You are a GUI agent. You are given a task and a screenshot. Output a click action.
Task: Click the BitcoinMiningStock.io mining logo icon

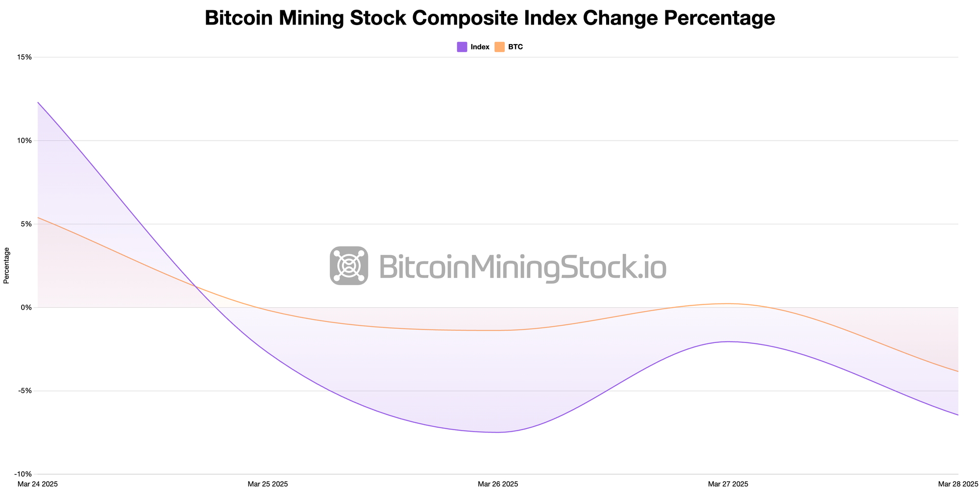point(349,266)
